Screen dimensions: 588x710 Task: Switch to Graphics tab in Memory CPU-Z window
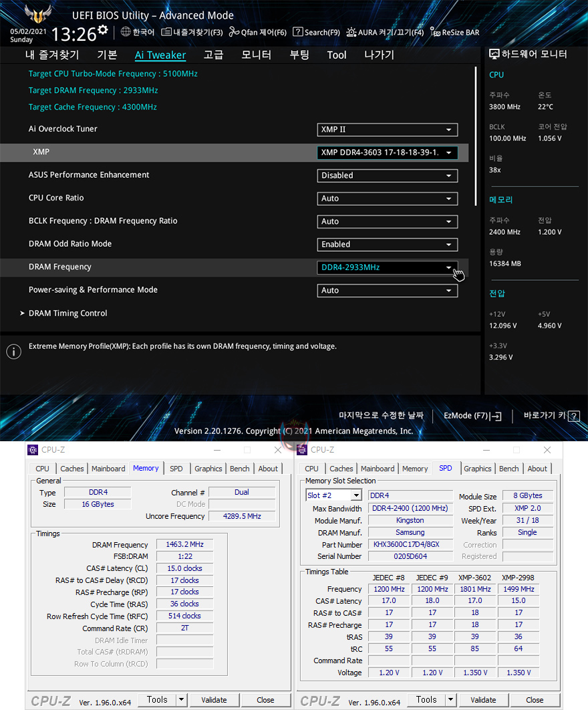[x=208, y=469]
